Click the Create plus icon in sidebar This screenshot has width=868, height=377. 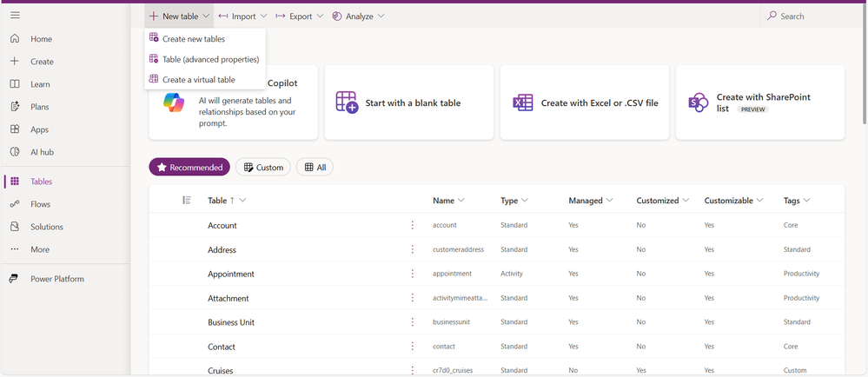(15, 62)
